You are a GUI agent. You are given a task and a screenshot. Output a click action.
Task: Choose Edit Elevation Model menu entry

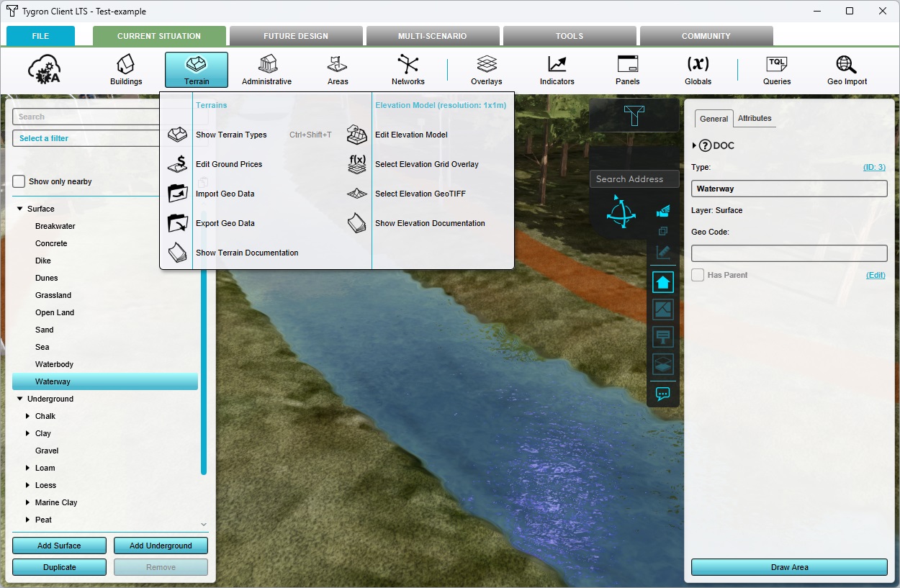pos(410,135)
